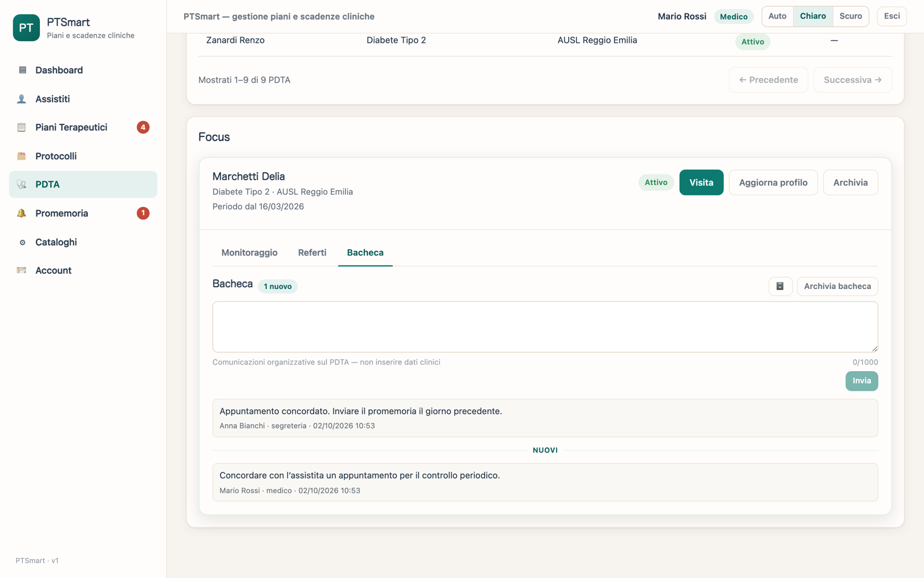924x578 pixels.
Task: Click the Concordare con l'assistita message
Action: click(545, 482)
